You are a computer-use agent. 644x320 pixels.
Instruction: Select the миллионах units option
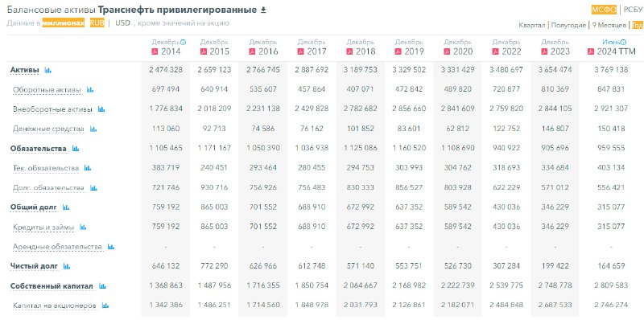point(64,23)
